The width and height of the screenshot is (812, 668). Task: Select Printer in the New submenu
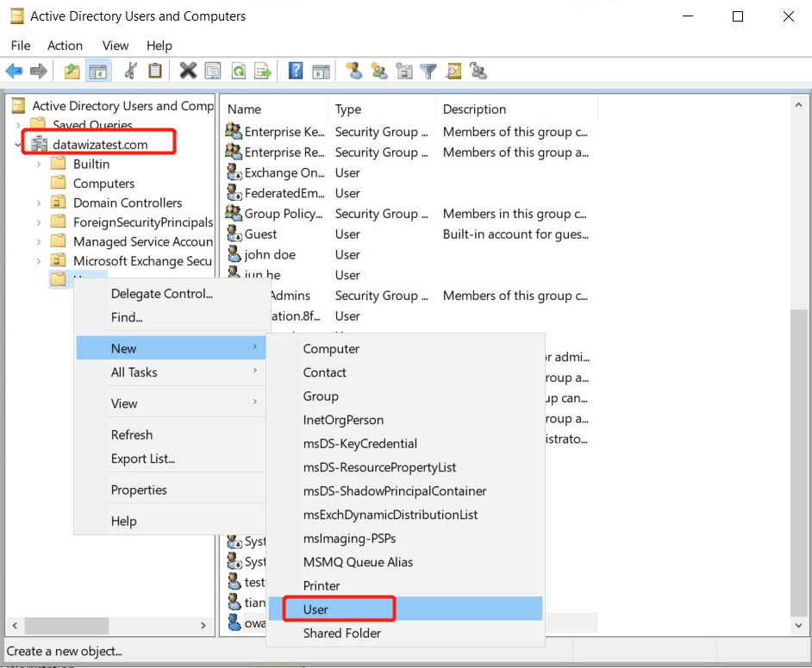click(405, 585)
